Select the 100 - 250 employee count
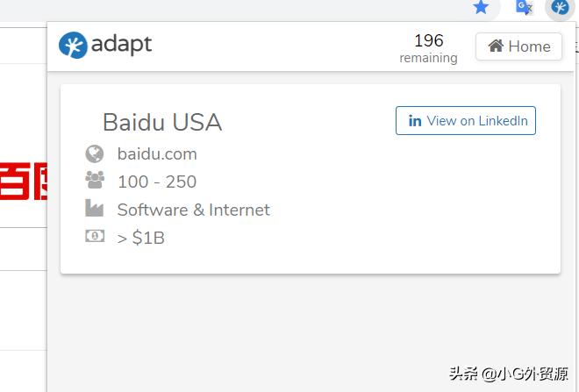This screenshot has width=579, height=392. tap(157, 182)
